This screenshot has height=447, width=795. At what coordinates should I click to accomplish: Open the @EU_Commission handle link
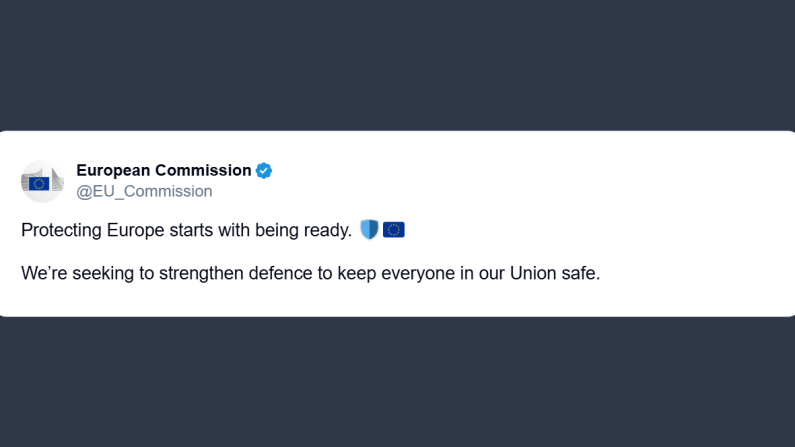click(144, 191)
